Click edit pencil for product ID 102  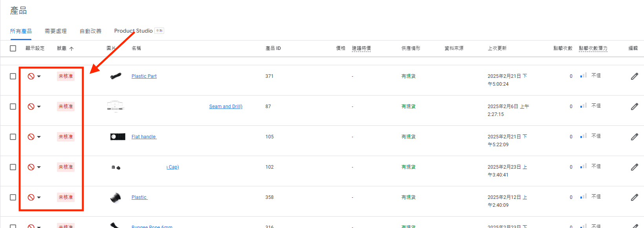tap(635, 167)
